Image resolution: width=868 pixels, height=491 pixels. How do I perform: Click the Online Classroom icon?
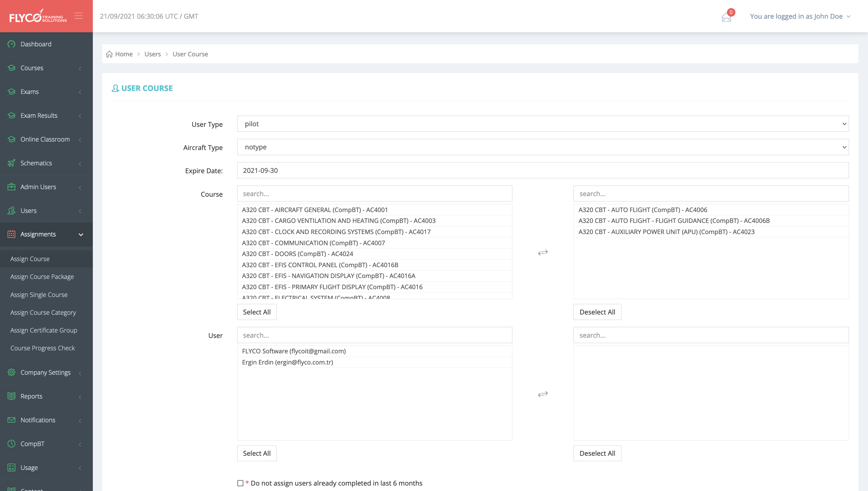[x=11, y=139]
